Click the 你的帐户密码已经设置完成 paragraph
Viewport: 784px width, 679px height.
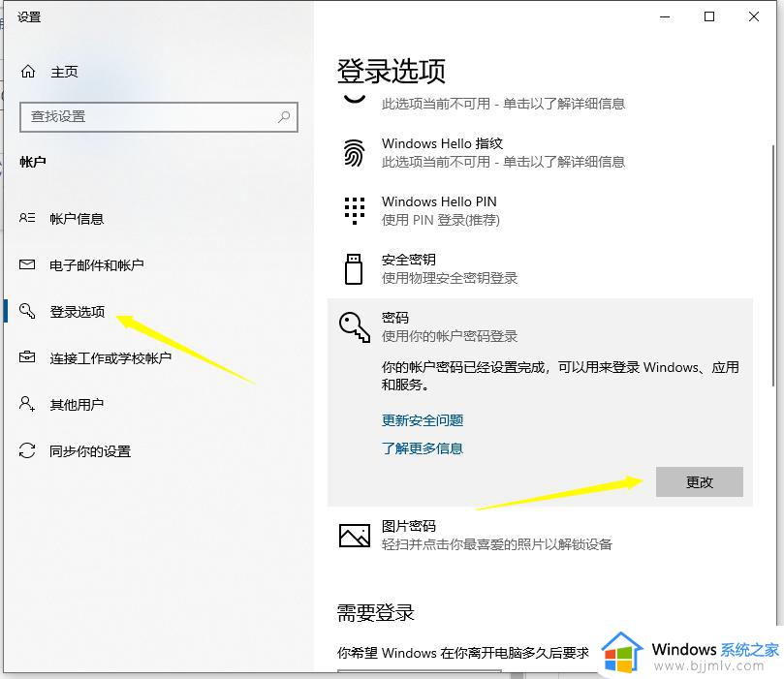click(560, 376)
